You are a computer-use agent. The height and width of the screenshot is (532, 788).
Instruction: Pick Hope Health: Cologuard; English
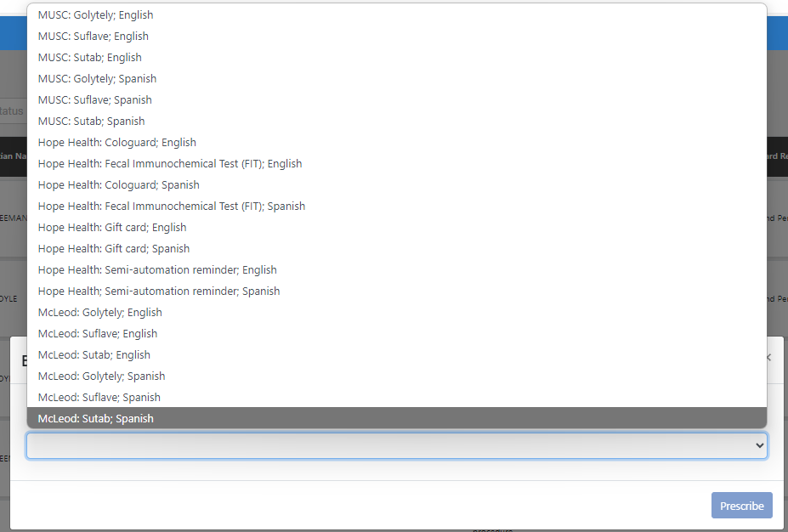(396, 143)
